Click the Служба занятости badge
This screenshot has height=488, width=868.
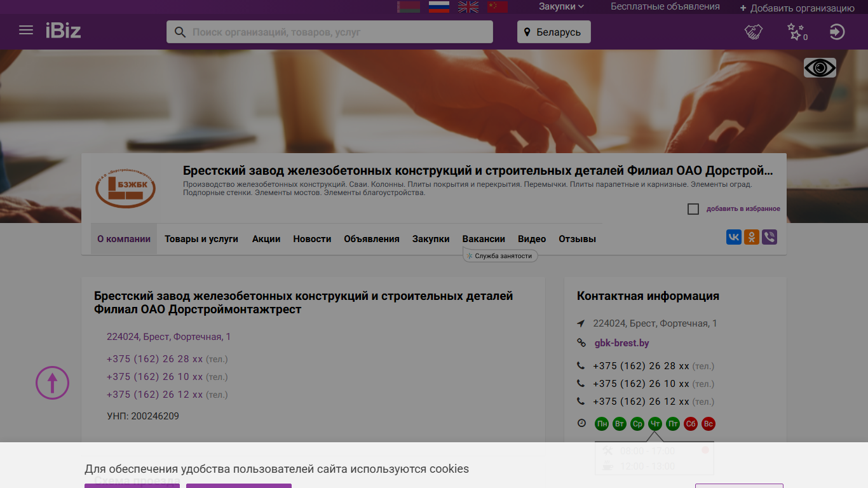pyautogui.click(x=500, y=255)
